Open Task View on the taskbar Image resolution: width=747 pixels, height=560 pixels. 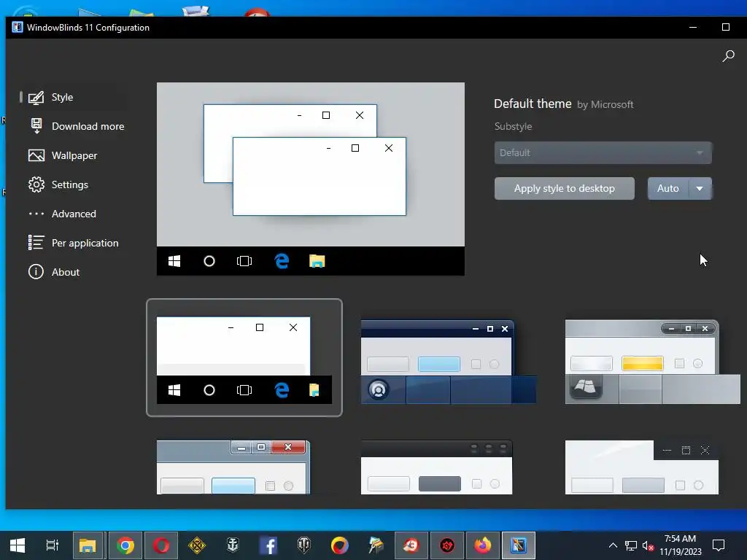tap(52, 545)
